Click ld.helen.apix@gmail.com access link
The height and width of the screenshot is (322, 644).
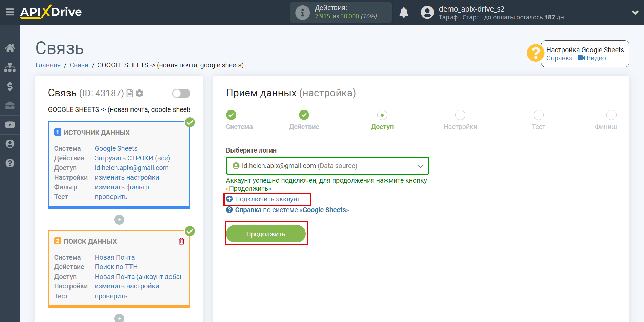tap(132, 168)
